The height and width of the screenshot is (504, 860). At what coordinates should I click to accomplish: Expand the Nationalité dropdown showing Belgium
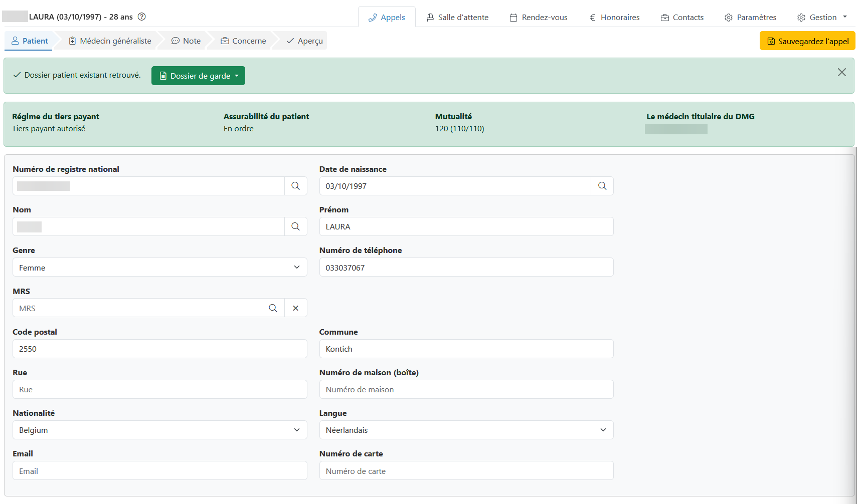(160, 430)
